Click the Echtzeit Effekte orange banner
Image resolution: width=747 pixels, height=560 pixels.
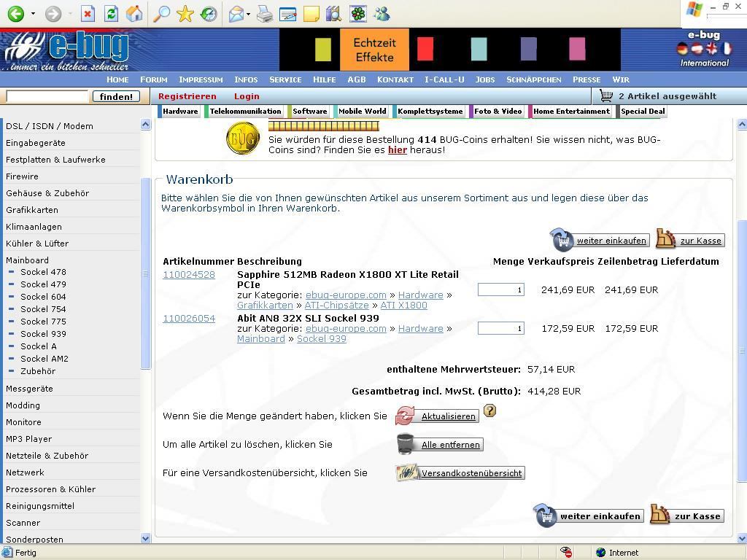[374, 50]
